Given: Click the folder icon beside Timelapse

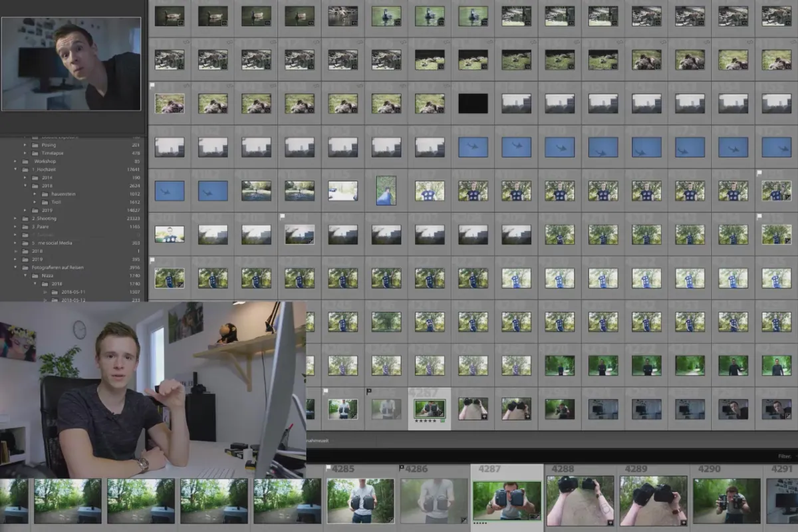Looking at the screenshot, I should [35, 153].
